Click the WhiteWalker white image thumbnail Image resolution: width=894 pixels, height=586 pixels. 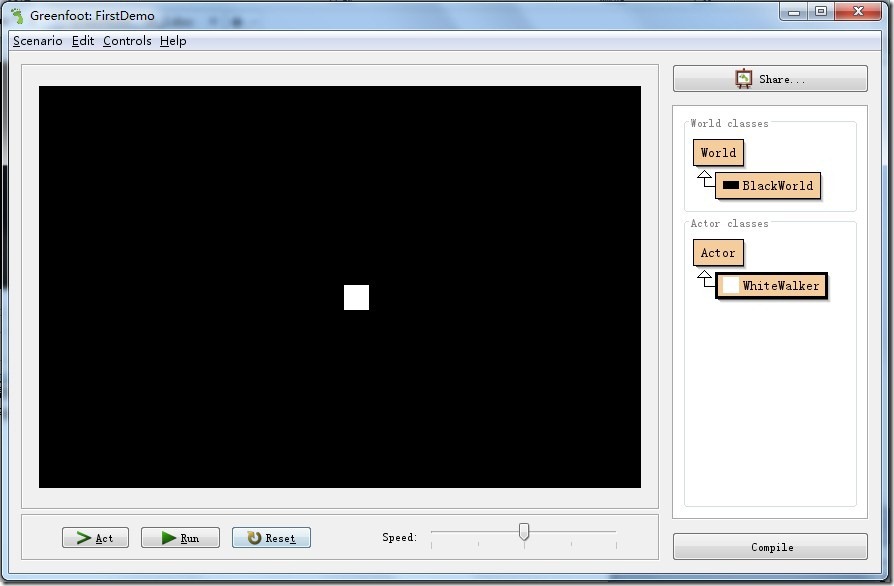point(730,286)
